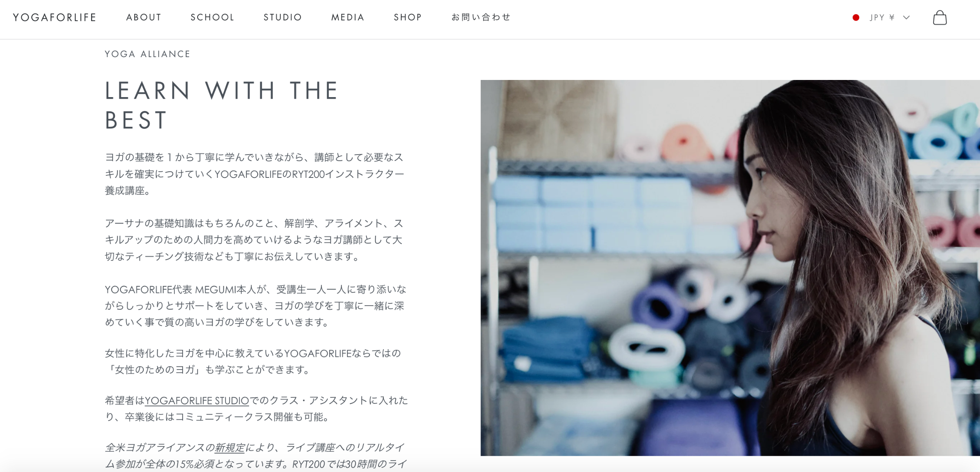Follow the YOGAFORLIFE STUDIO text link
The image size is (980, 472).
click(197, 401)
